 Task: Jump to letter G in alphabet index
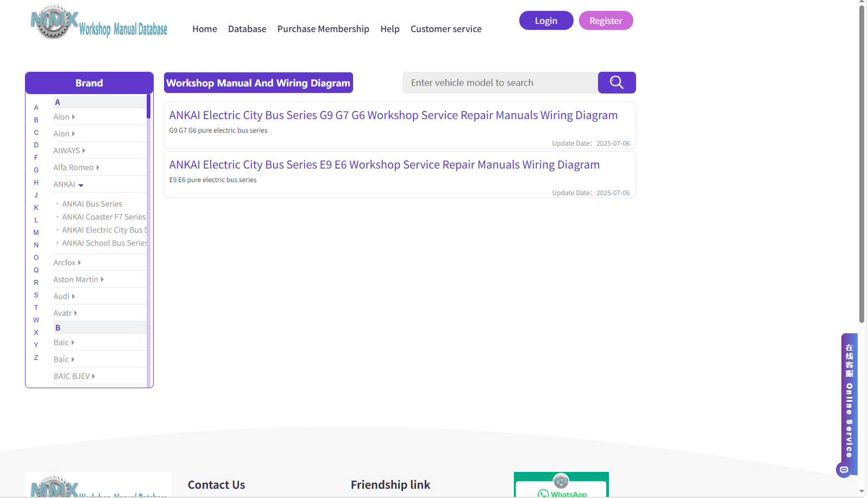click(36, 170)
